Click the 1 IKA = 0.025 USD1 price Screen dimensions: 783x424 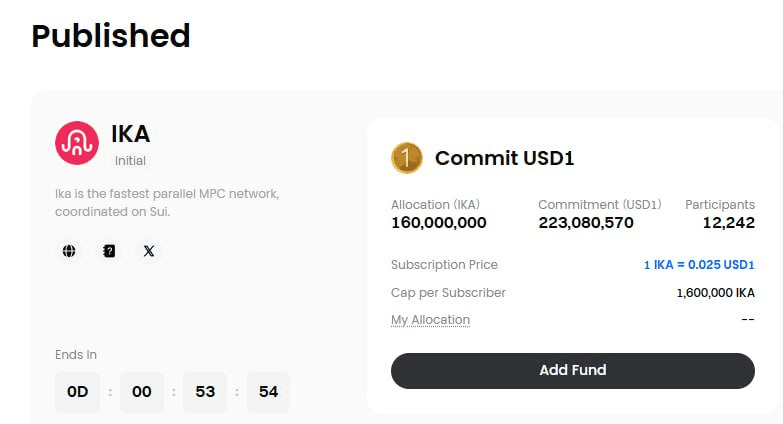click(x=699, y=265)
